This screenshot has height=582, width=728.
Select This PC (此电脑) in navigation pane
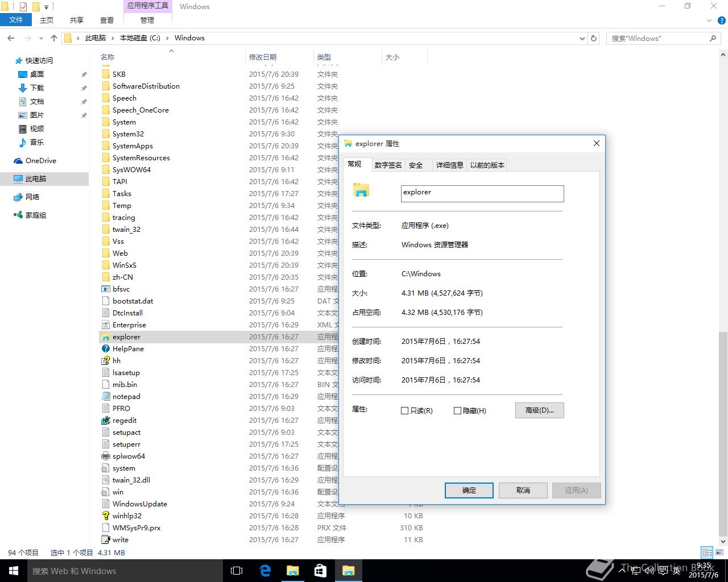pyautogui.click(x=44, y=179)
